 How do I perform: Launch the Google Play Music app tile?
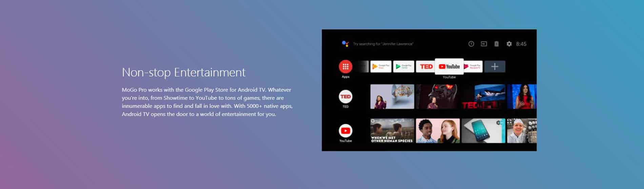381,66
